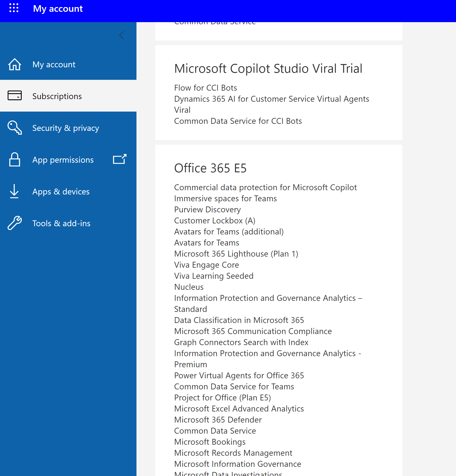Click Microsoft Excel Advanced Analytics

coord(239,408)
